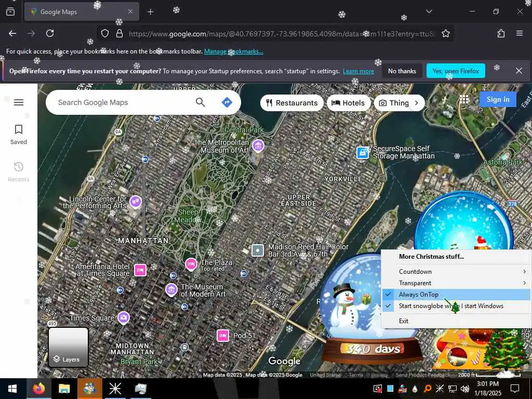
Task: Open the Recents history panel
Action: [x=19, y=172]
